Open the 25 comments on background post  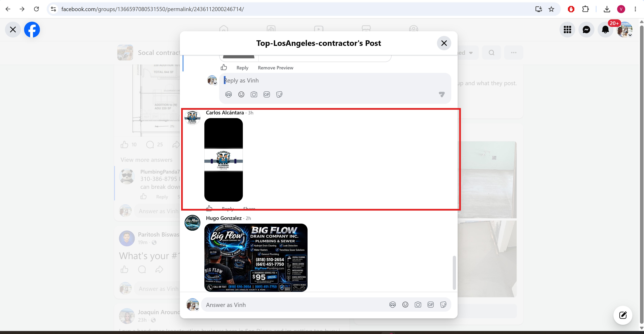tap(154, 144)
